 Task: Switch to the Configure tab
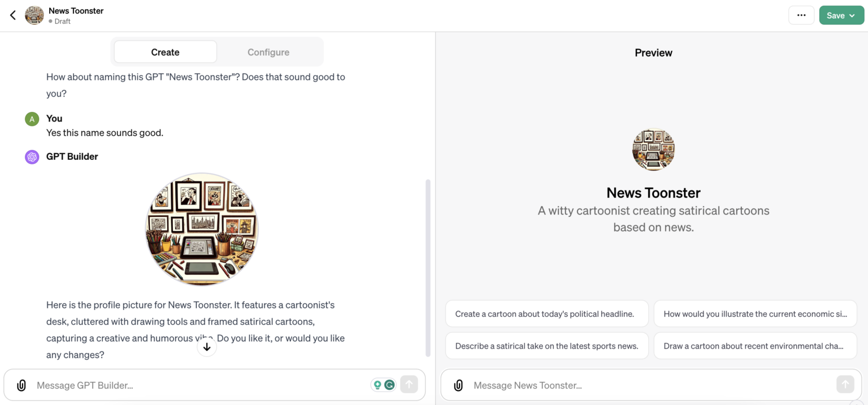pos(268,51)
